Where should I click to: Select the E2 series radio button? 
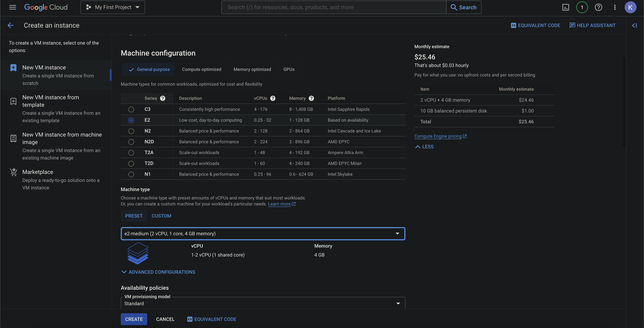(131, 120)
